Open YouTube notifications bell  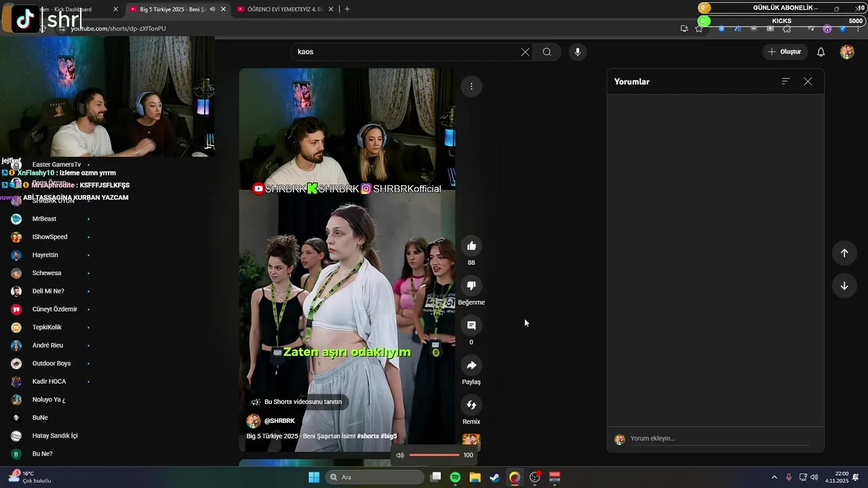(x=821, y=52)
